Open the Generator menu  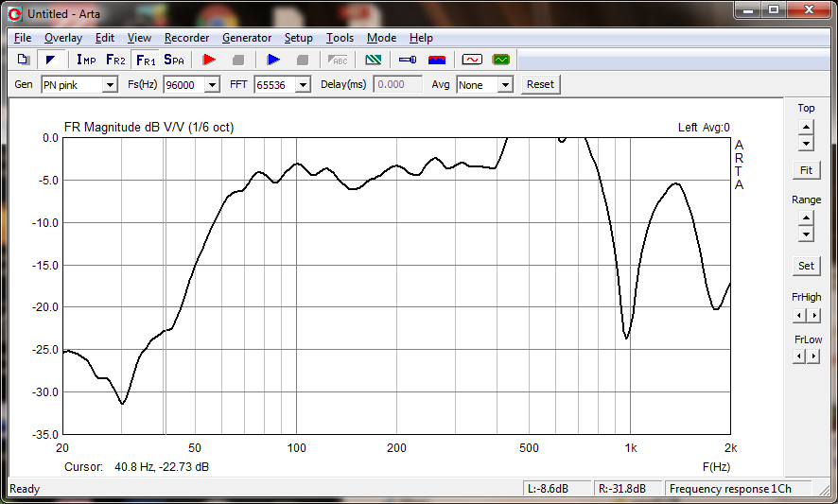tap(246, 38)
